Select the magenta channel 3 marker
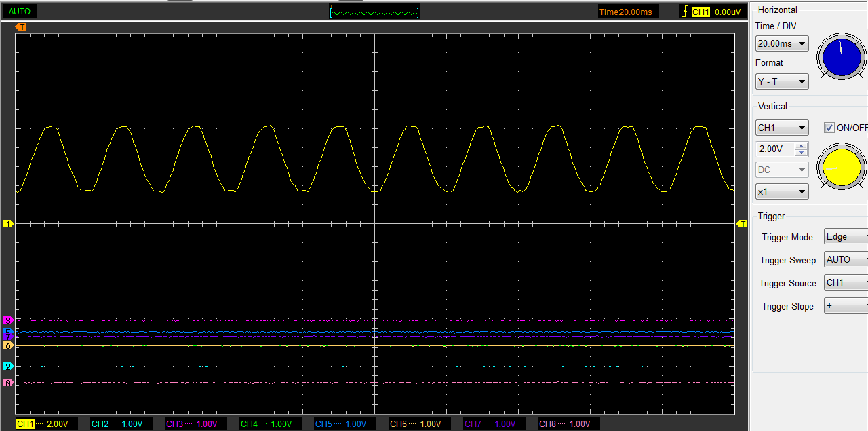Viewport: 868px width, 431px height. pyautogui.click(x=8, y=320)
